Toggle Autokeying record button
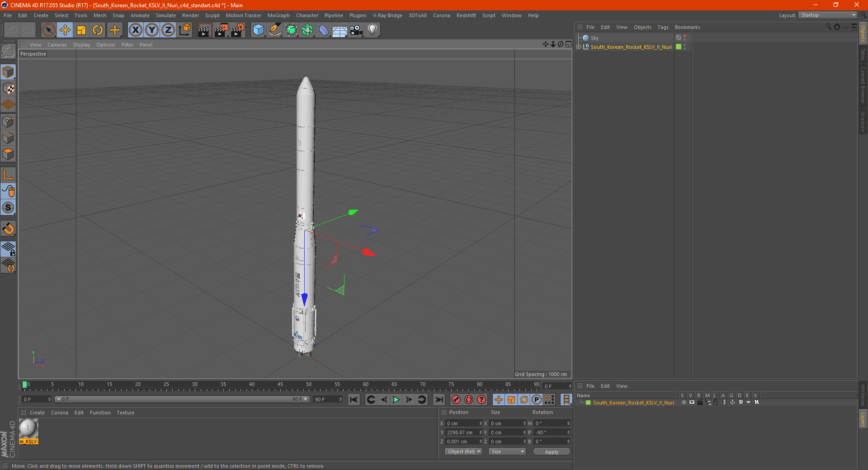868x470 pixels. click(x=469, y=399)
